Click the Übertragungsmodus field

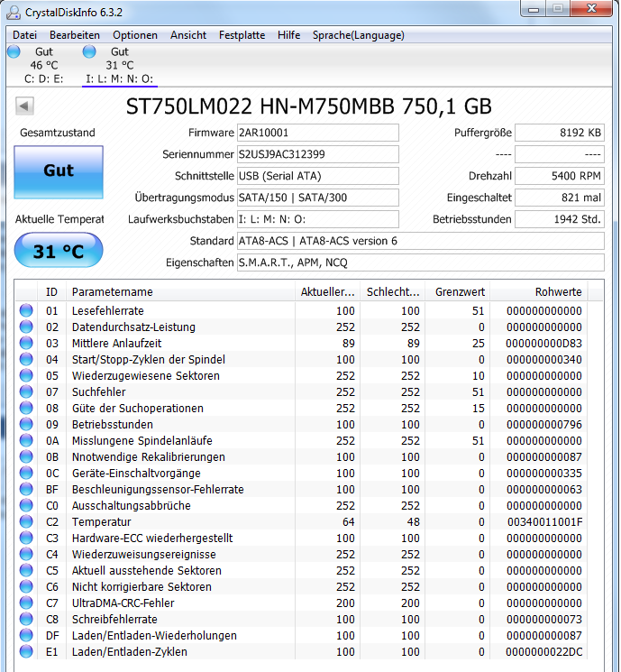tap(318, 198)
